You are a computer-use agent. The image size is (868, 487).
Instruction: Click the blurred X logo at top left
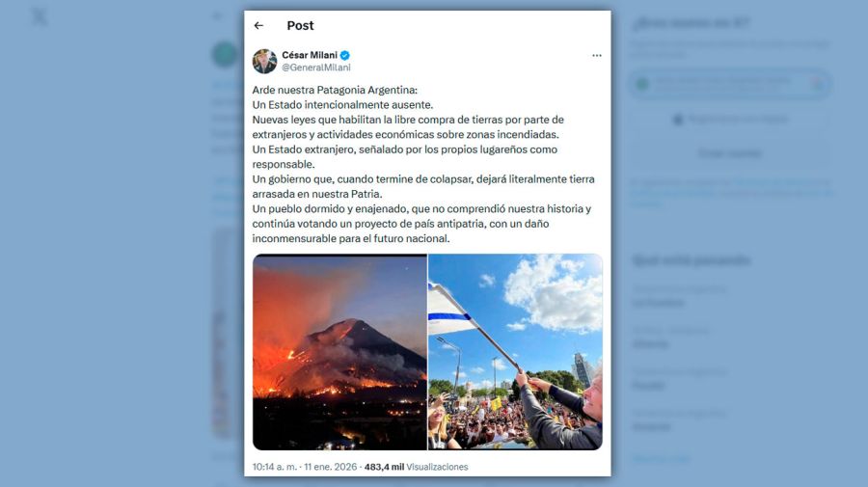tap(39, 17)
